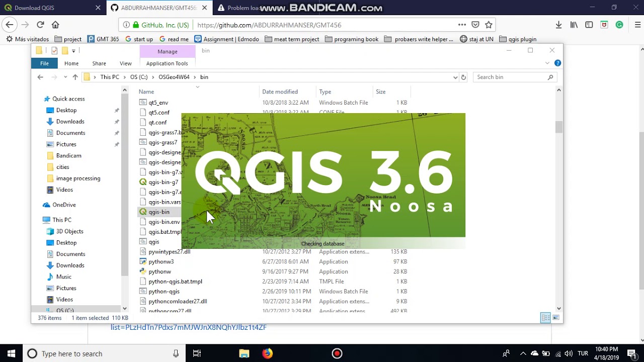
Task: Open the network Wi-Fi tray icon
Action: pos(557,353)
